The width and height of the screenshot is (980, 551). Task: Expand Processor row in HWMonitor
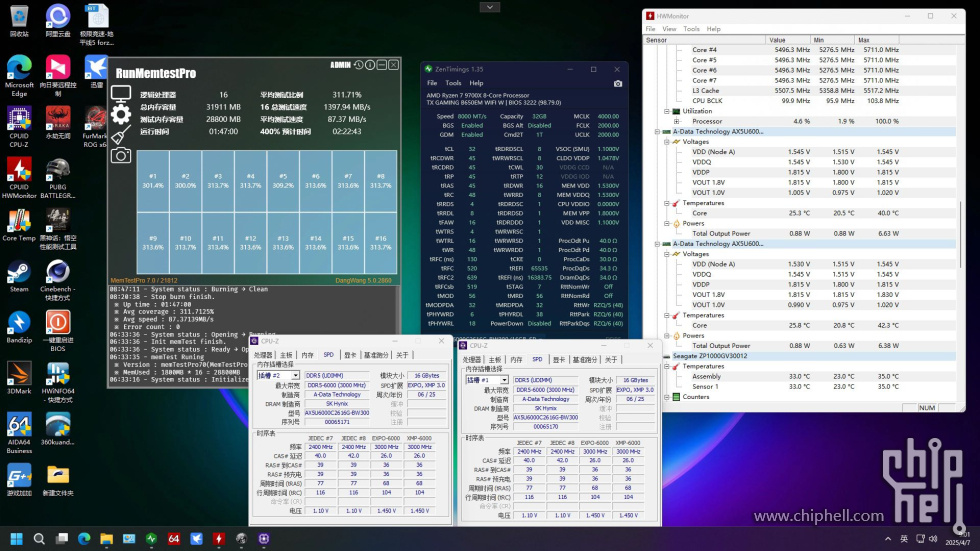click(676, 121)
